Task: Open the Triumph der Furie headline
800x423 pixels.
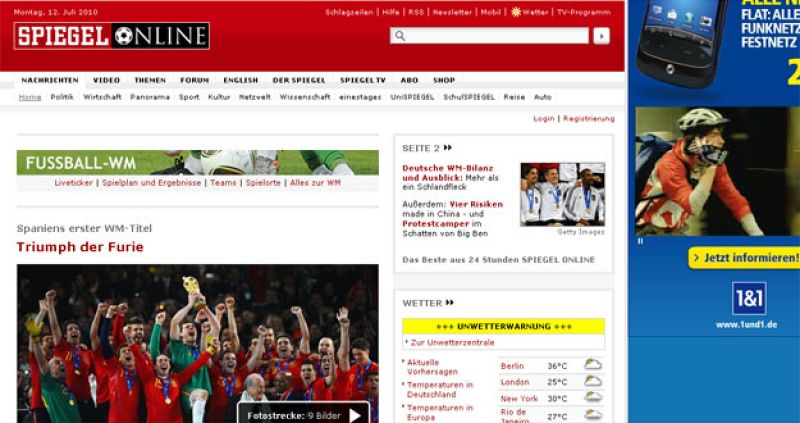Action: click(80, 247)
